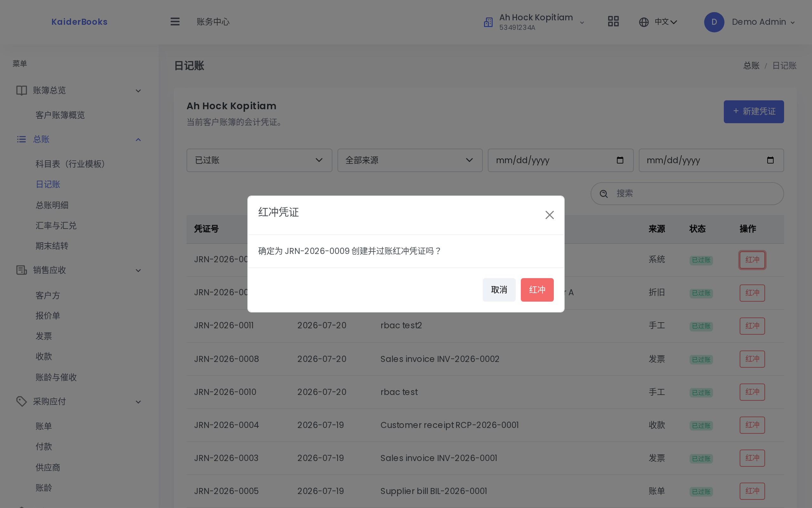Select 日记账 in sidebar
Screen dimensions: 812x508
[x=48, y=184]
